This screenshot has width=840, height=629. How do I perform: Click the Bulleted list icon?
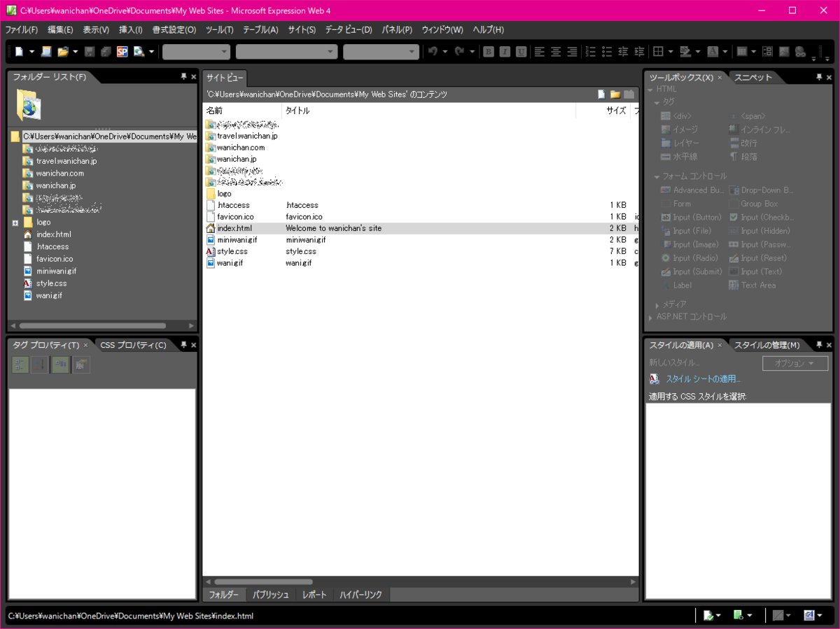[x=607, y=51]
